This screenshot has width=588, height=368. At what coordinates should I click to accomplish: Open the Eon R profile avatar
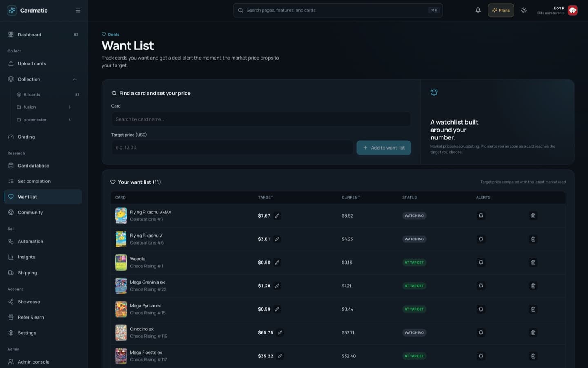[572, 11]
